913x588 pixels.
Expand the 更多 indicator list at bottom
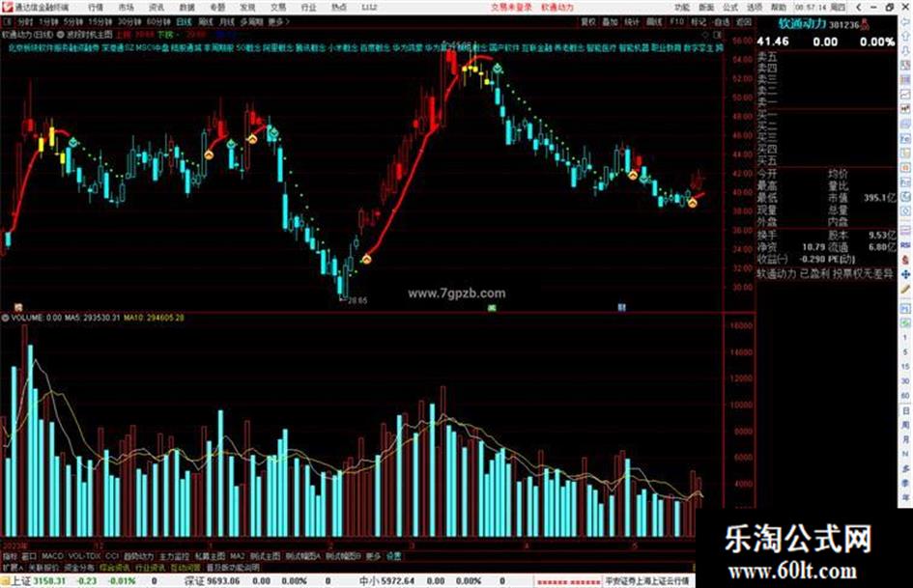click(x=373, y=556)
